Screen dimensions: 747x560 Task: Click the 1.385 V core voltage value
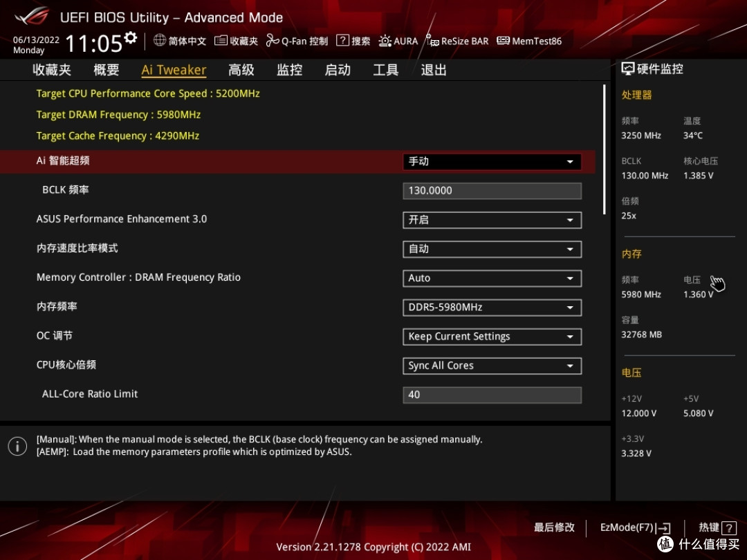coord(698,176)
